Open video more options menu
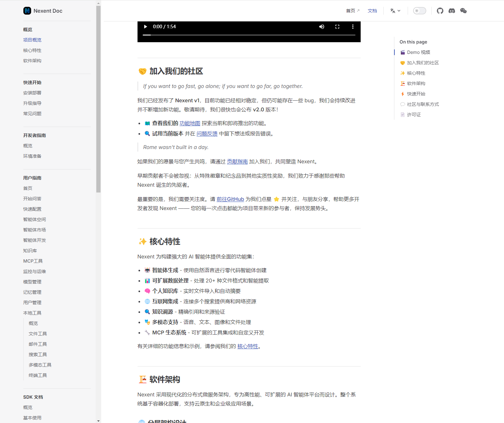504x423 pixels. pos(353,27)
